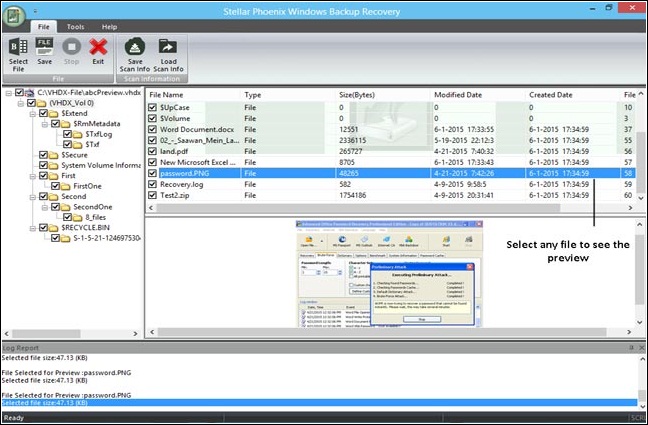The width and height of the screenshot is (648, 425).
Task: Uncheck the land.pdf checkbox
Action: click(x=152, y=151)
